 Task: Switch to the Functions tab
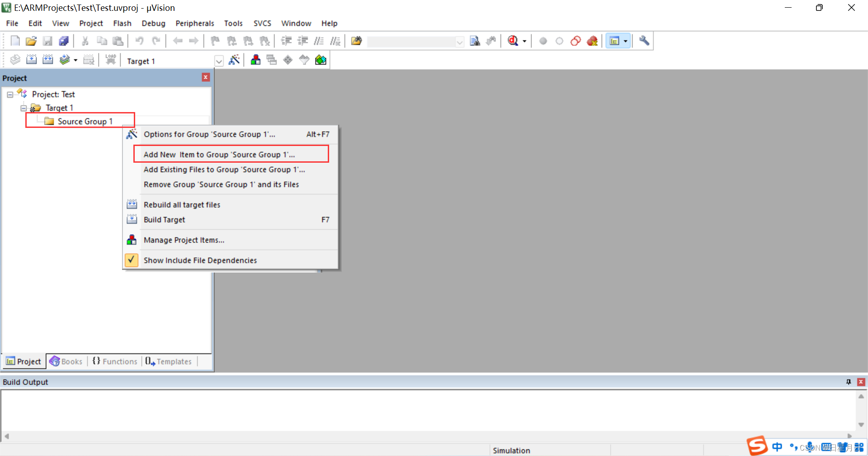point(114,362)
